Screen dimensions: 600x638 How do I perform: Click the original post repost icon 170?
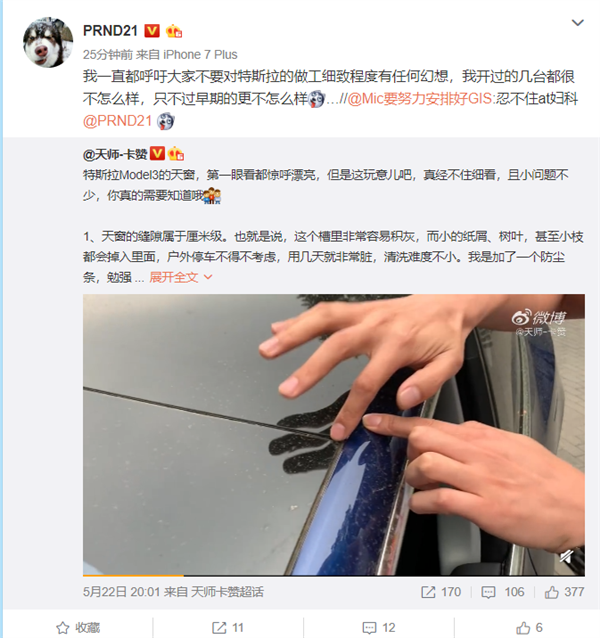pos(441,592)
